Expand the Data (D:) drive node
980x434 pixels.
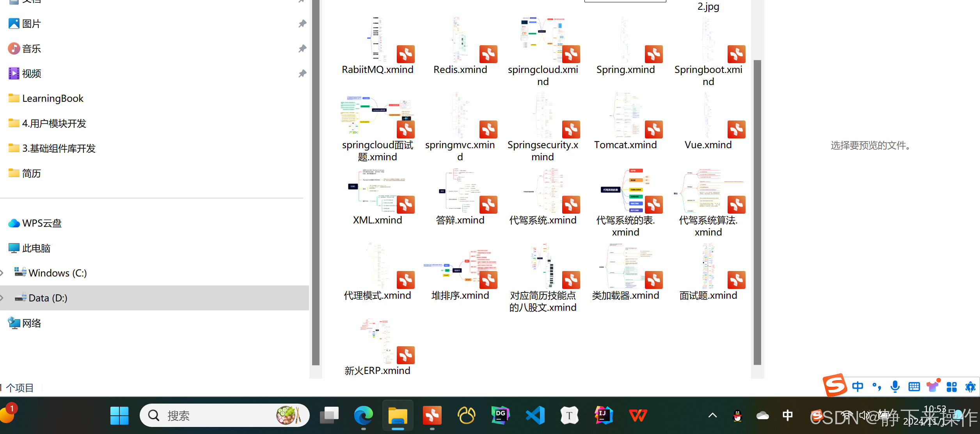tap(2, 298)
